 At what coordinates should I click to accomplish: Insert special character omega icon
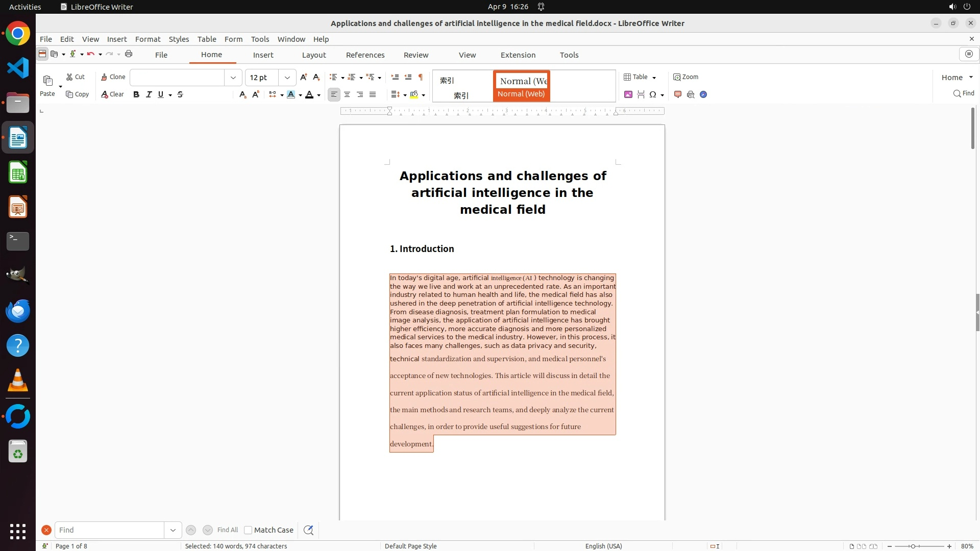coord(652,94)
